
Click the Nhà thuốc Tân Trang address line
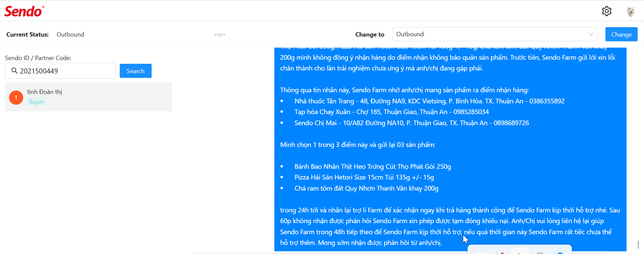pyautogui.click(x=429, y=101)
